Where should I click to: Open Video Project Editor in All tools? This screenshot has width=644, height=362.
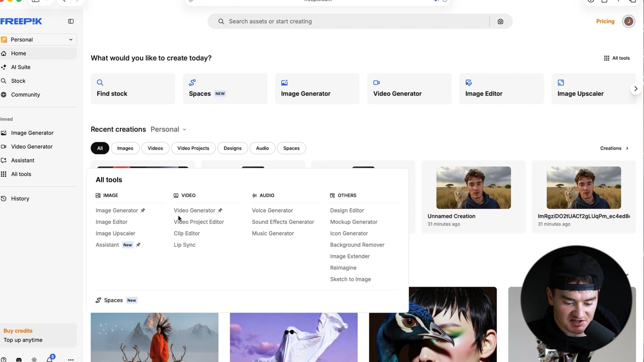[199, 222]
